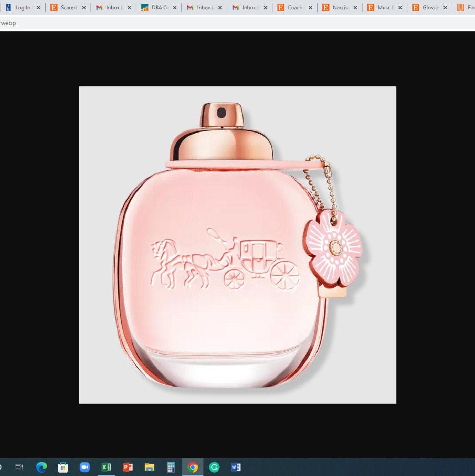The width and height of the screenshot is (475, 476).
Task: Open PowerPoint from the taskbar
Action: pos(128,467)
